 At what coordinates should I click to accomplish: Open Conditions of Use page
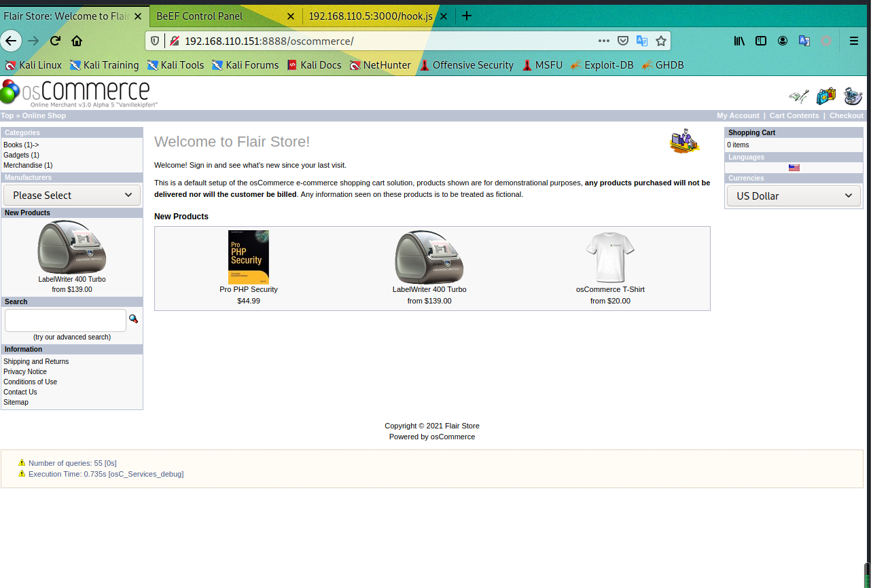click(30, 382)
